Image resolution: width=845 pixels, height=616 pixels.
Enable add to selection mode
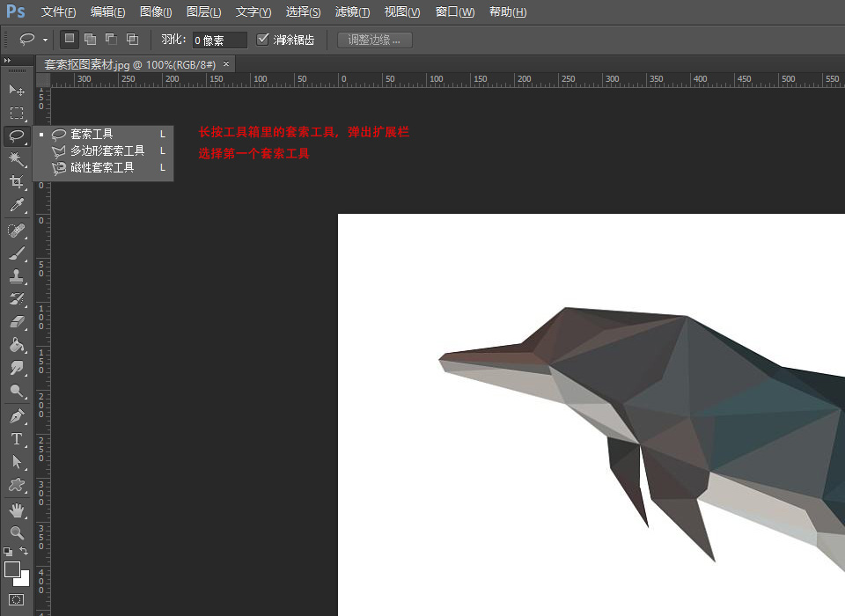[x=90, y=40]
